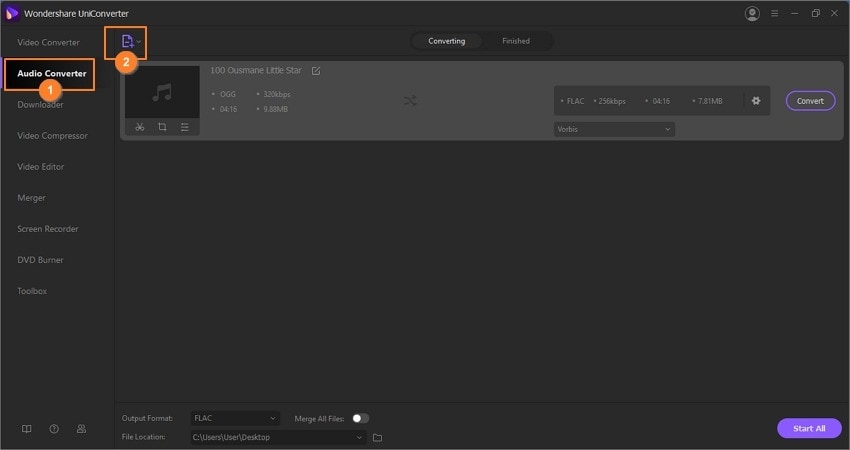Image resolution: width=850 pixels, height=450 pixels.
Task: Click the user account avatar icon
Action: click(x=752, y=14)
